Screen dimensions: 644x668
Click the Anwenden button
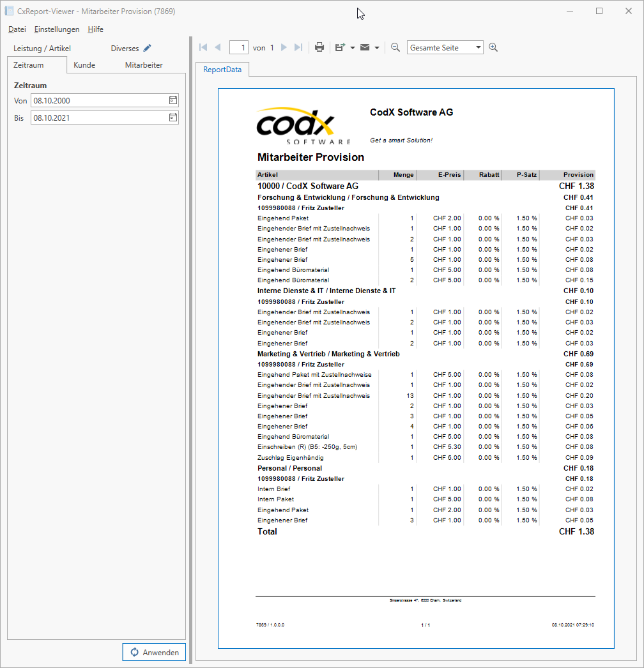(x=154, y=652)
